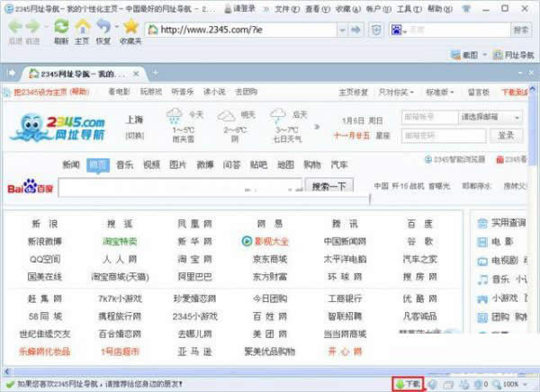Click the 实用查询 sidebar icon
Image resolution: width=540 pixels, height=392 pixels.
coord(482,224)
